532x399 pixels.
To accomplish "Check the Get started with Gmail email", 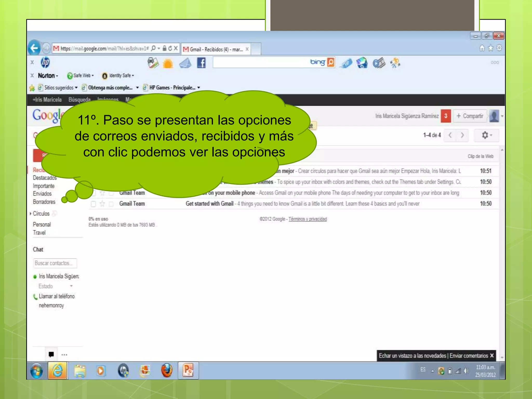I will point(93,204).
